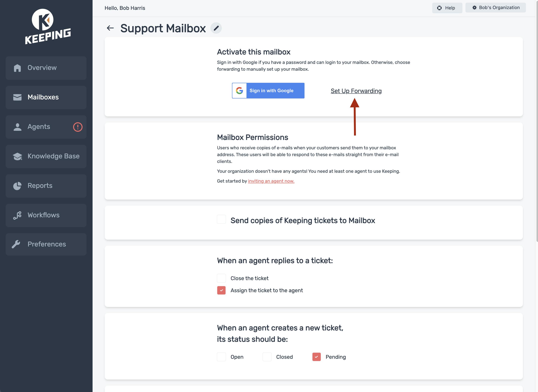Click the Mailbox Permissions heading
538x392 pixels.
point(252,137)
